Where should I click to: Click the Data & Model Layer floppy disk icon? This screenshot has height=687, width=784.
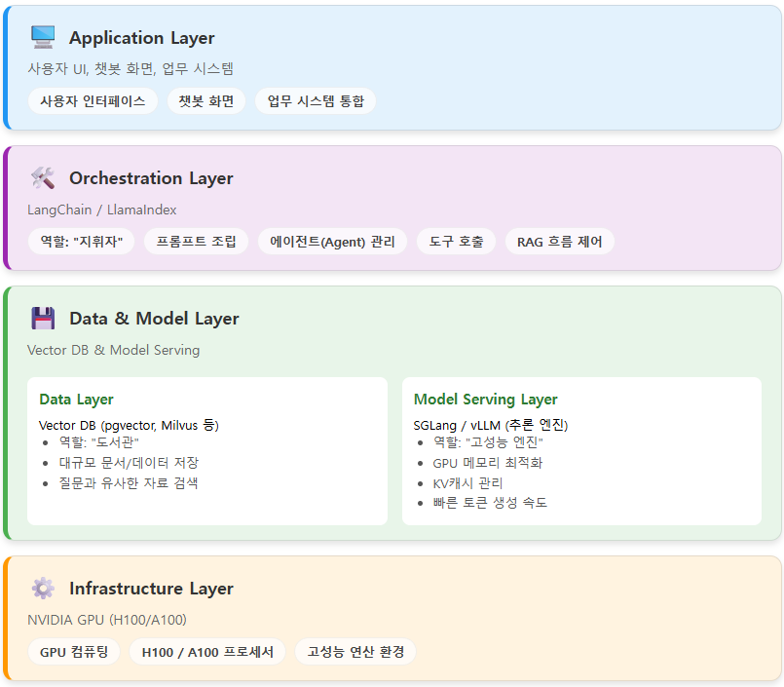pyautogui.click(x=42, y=319)
